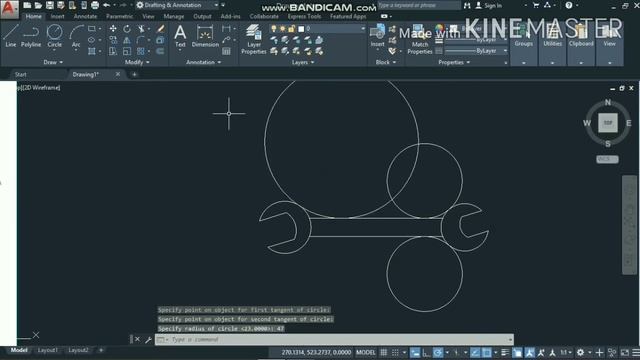
Task: Toggle 2D object snap
Action: coord(487,352)
